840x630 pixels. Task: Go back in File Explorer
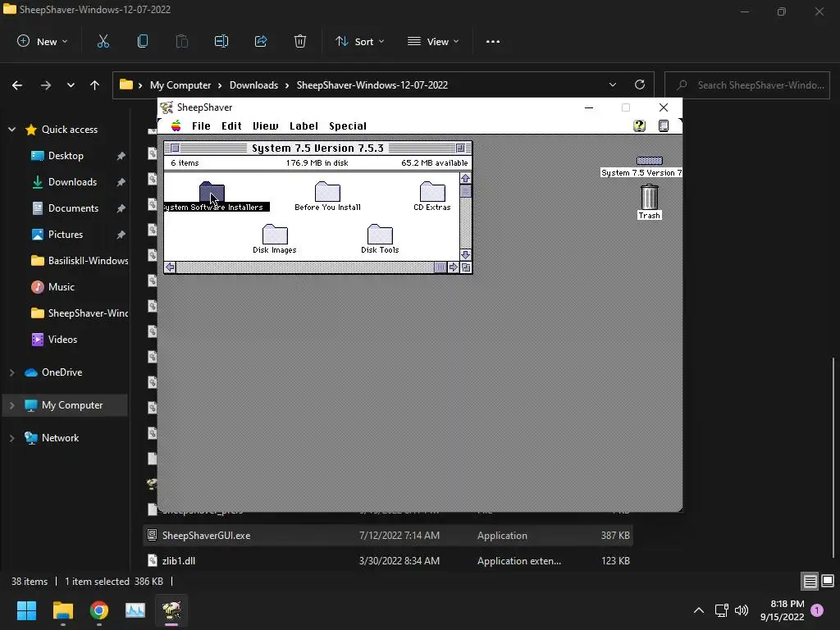pos(17,85)
